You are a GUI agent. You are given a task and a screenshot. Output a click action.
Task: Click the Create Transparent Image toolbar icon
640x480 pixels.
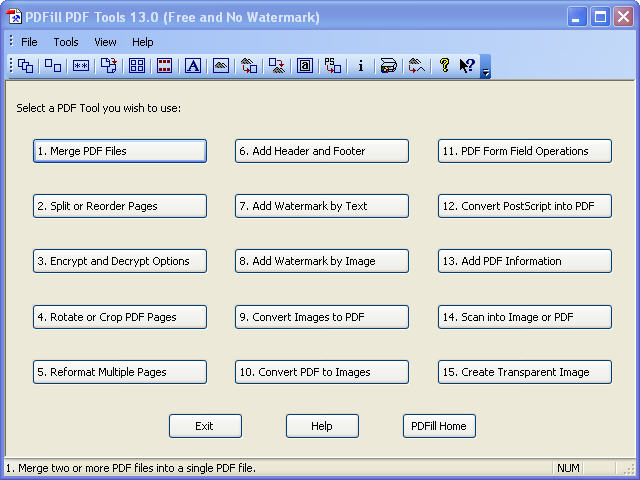pos(417,66)
